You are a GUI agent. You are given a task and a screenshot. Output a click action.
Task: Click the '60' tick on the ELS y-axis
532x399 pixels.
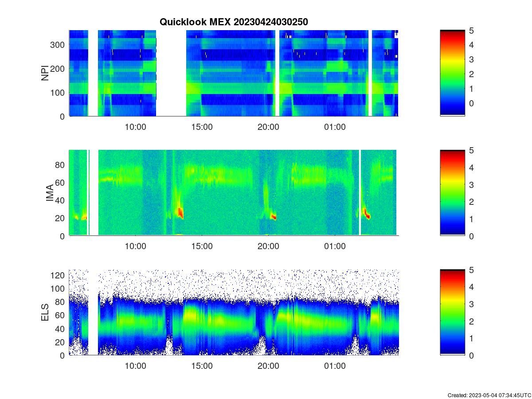[61, 315]
